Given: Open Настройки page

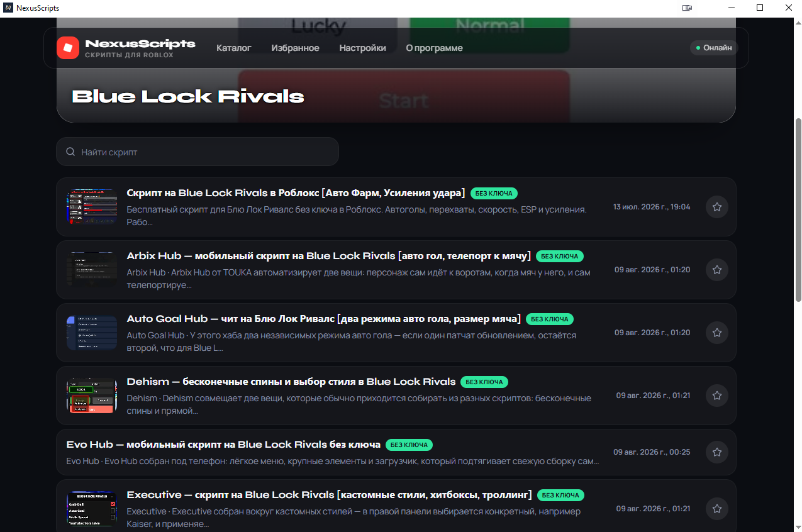Looking at the screenshot, I should tap(362, 48).
